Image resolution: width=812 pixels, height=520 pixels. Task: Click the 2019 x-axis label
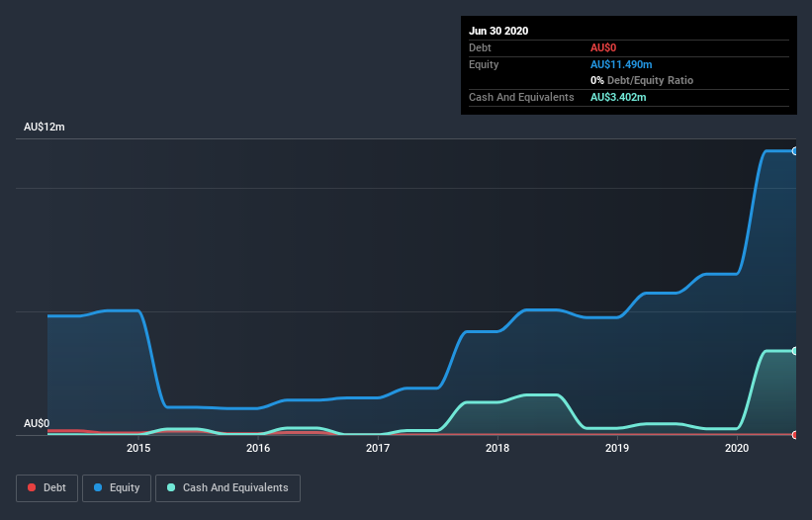pyautogui.click(x=617, y=448)
